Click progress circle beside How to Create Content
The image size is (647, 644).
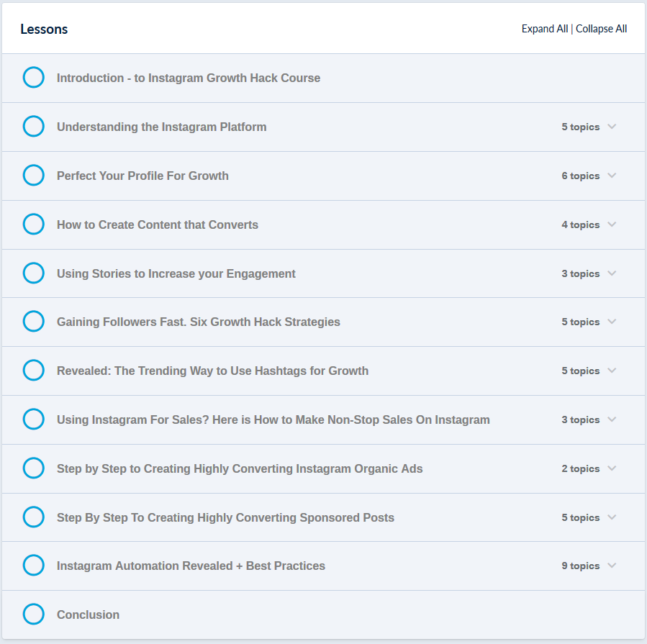(x=33, y=224)
